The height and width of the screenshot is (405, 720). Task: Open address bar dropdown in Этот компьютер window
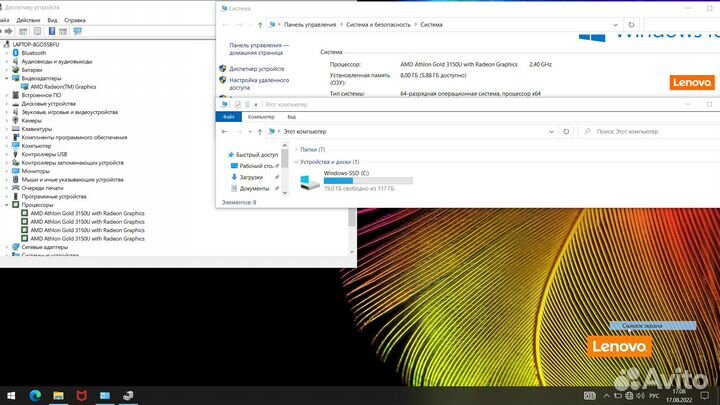[551, 132]
